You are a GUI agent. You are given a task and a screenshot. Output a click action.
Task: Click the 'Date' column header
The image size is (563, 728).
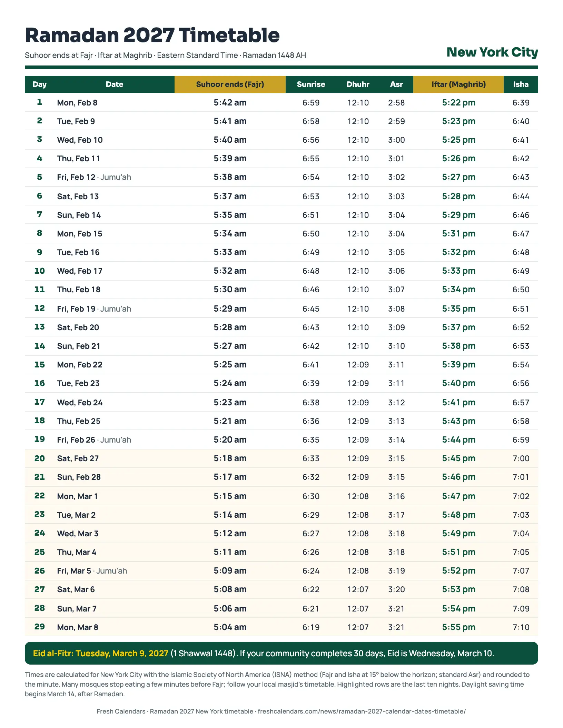click(x=115, y=84)
